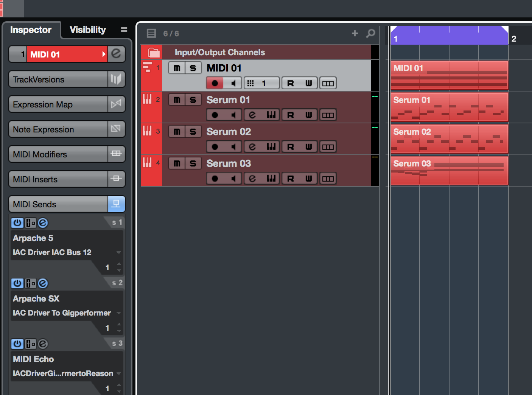Open the Inspector setup icon beside Visibility
The width and height of the screenshot is (532, 395).
pos(124,30)
